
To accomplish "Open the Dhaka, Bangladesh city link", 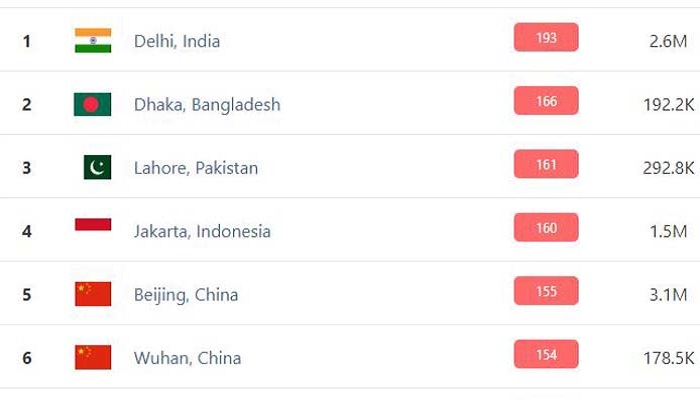I will point(207,105).
